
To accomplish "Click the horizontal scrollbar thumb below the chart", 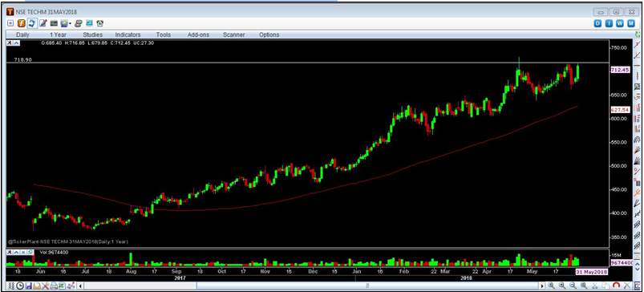I will [x=368, y=286].
